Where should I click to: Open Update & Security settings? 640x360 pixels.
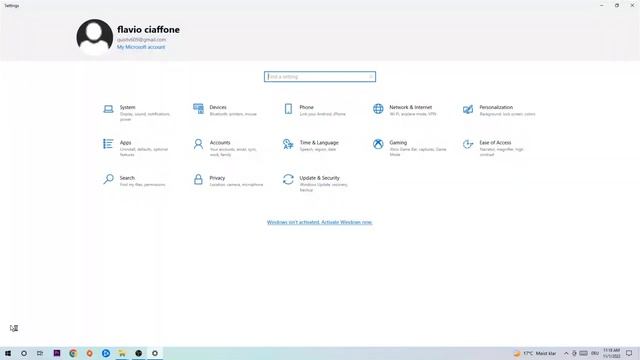point(316,184)
